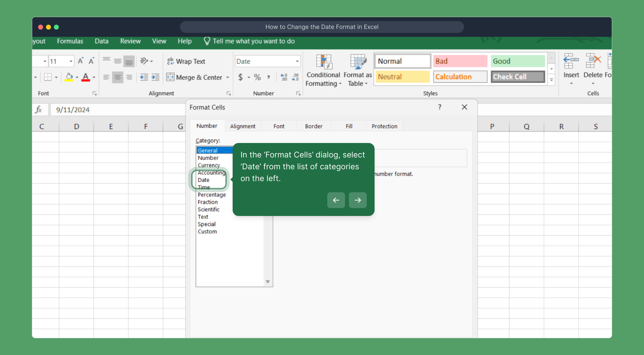Click the Percent Style icon
This screenshot has width=644, height=355.
point(257,77)
